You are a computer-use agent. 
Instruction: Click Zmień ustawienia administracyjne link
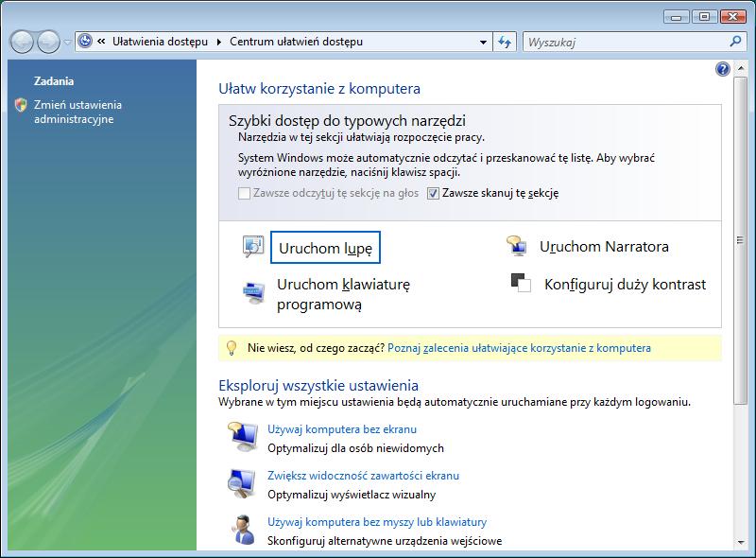[77, 112]
